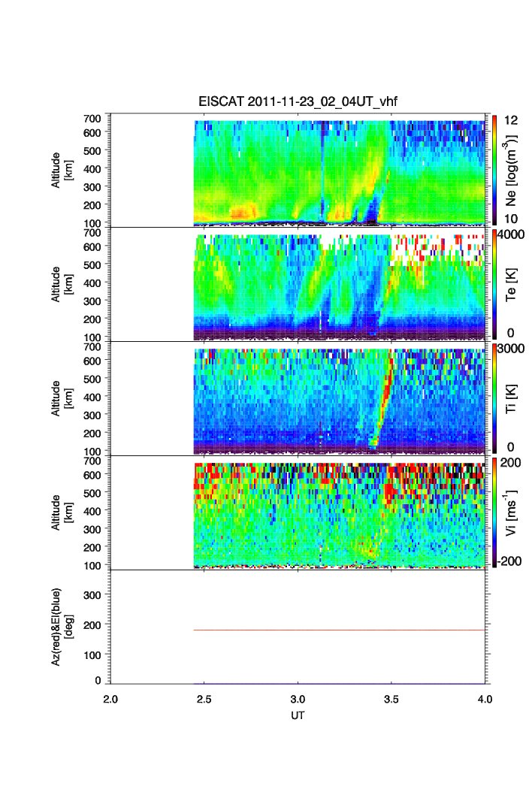Click the red azimuth line in bottom panel

(x=339, y=630)
